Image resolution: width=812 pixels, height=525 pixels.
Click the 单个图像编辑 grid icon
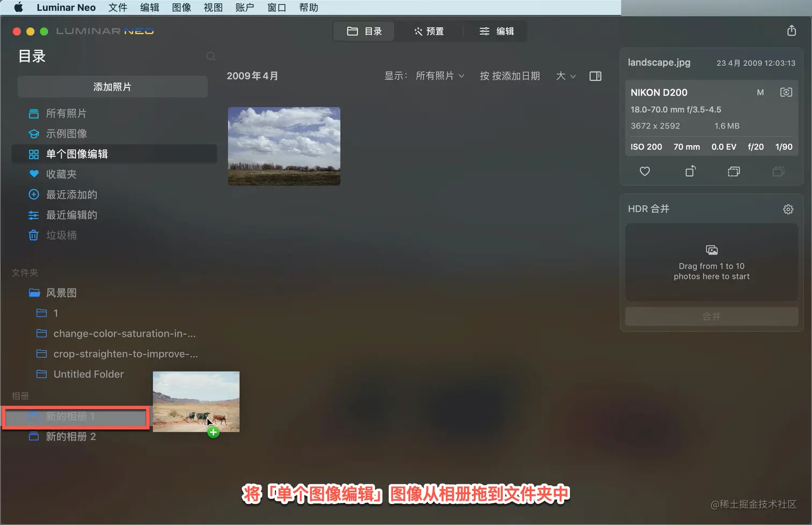point(33,154)
